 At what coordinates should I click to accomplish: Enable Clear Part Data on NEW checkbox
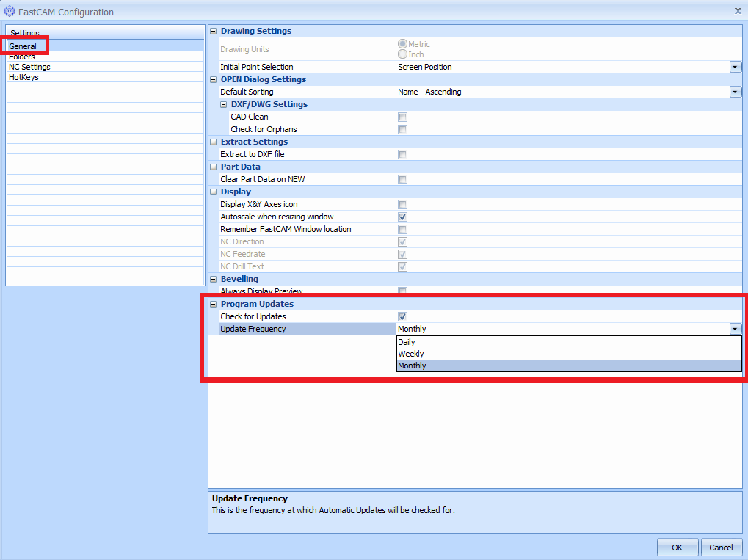(x=402, y=179)
